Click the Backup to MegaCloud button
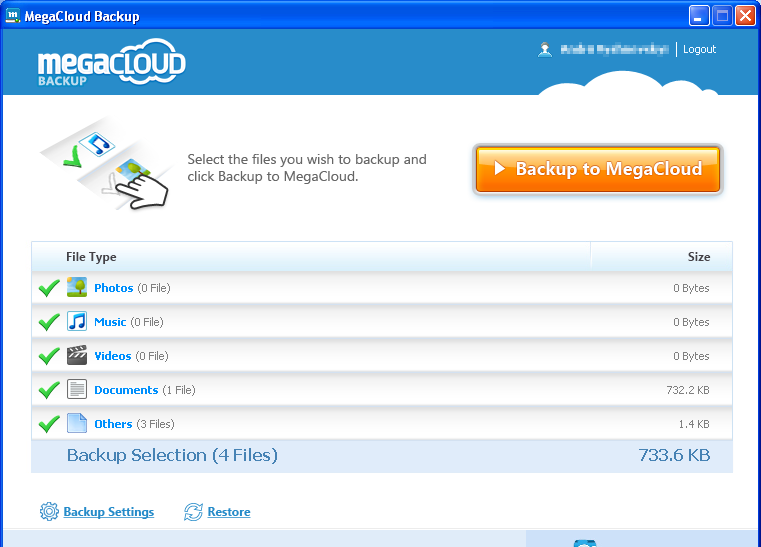Viewport: 761px width, 547px height. click(597, 169)
